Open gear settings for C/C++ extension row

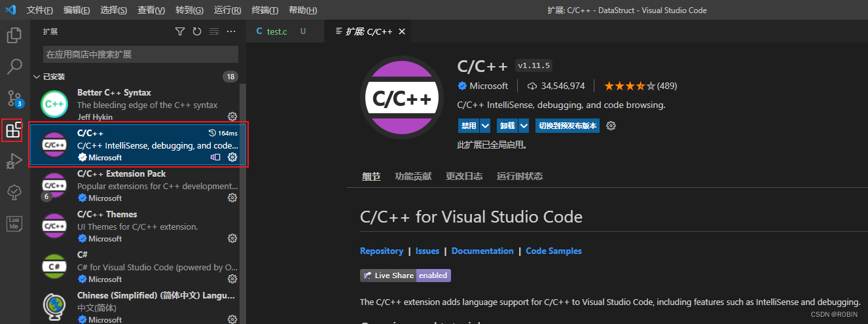pyautogui.click(x=232, y=157)
